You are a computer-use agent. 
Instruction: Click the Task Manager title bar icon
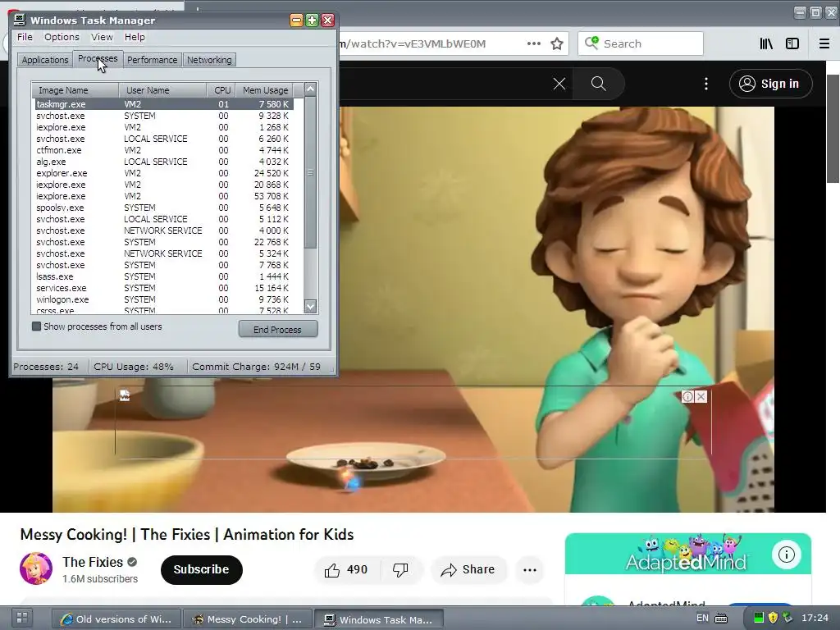tap(20, 21)
